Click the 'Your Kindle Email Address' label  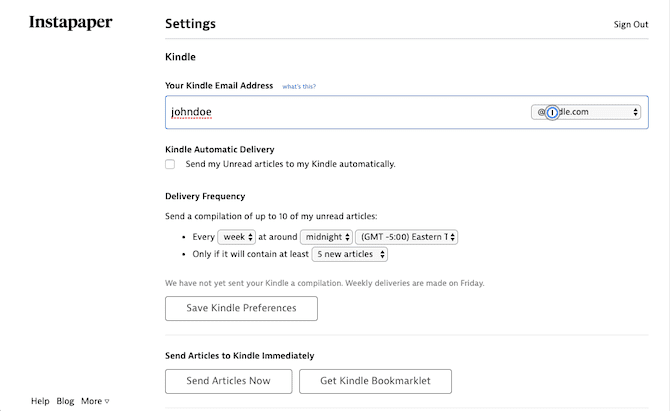[219, 86]
